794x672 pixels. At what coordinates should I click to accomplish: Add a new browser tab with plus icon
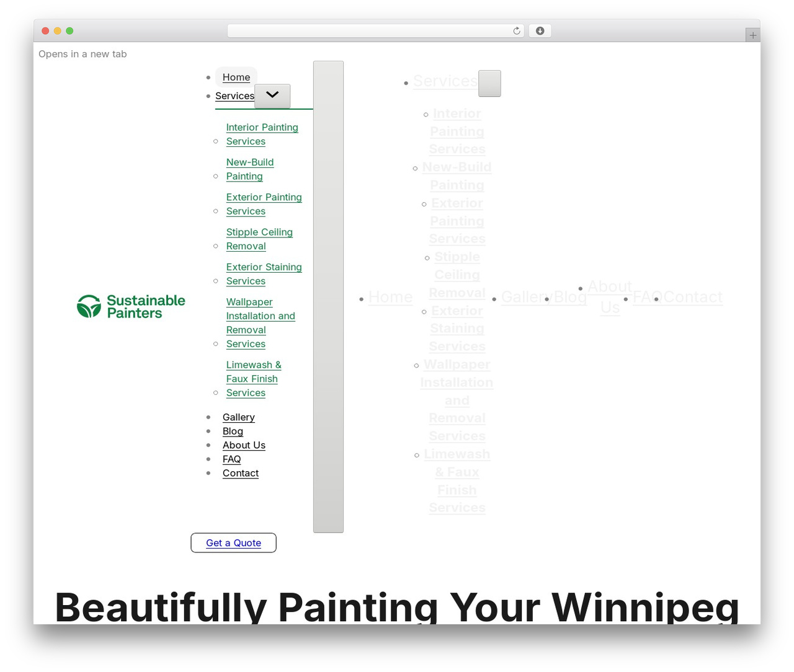tap(752, 35)
